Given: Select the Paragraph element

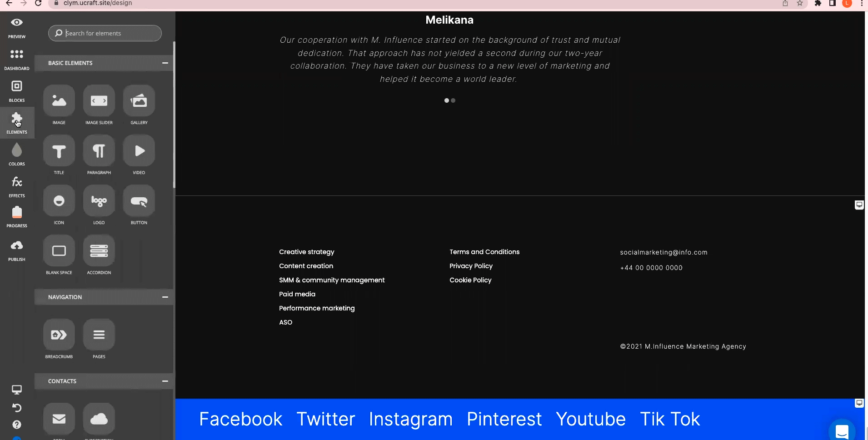Looking at the screenshot, I should point(99,150).
